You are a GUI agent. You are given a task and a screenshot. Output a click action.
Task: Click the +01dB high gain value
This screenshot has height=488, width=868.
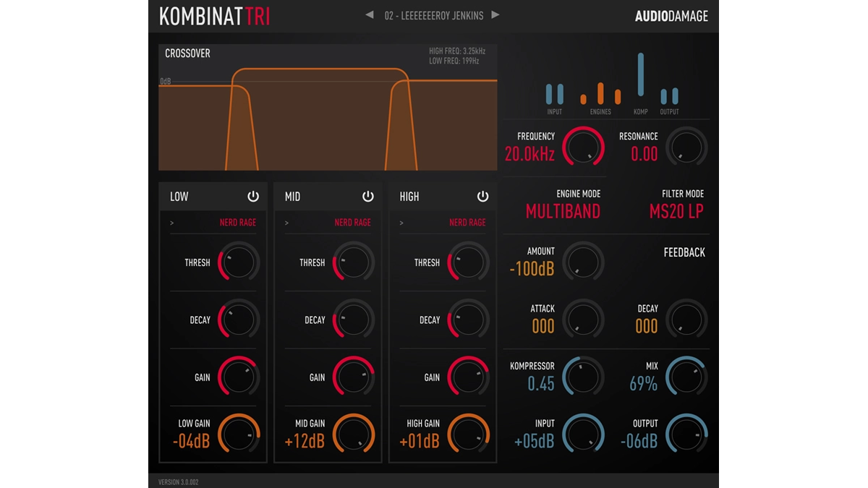click(x=420, y=441)
